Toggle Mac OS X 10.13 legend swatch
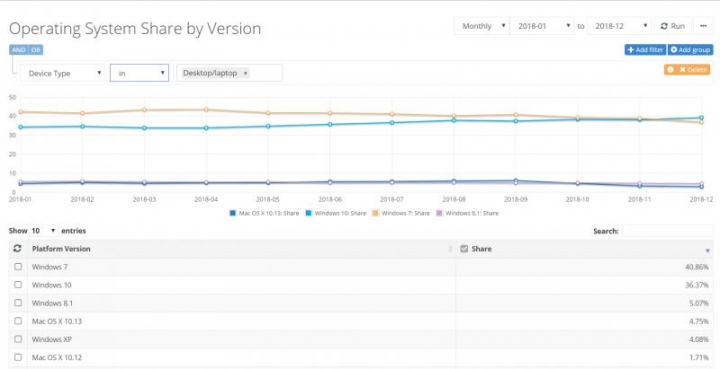This screenshot has height=369, width=720. [x=233, y=213]
